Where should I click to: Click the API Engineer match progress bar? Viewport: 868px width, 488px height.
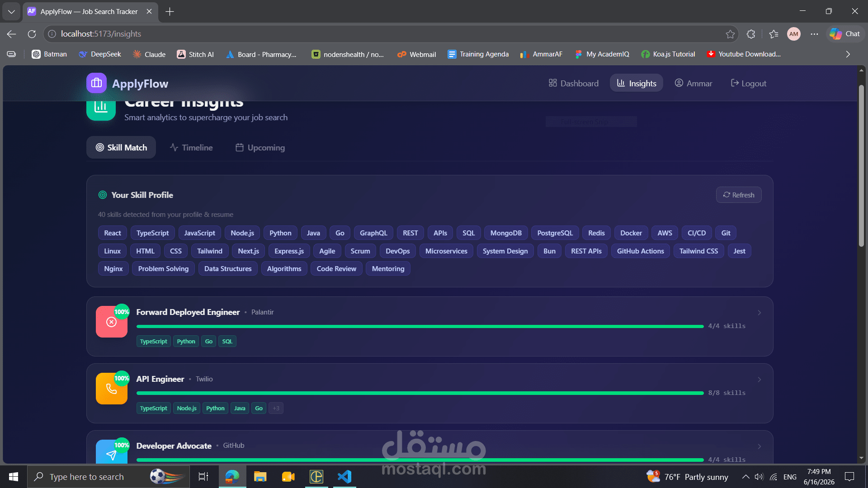420,393
